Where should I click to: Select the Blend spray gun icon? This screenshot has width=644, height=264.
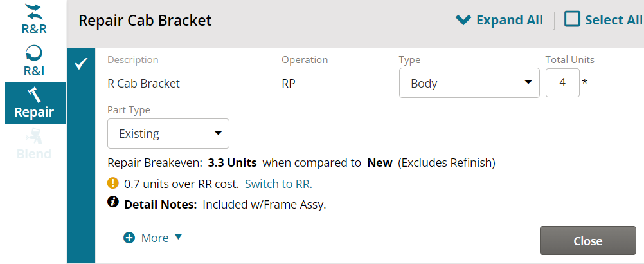34,136
